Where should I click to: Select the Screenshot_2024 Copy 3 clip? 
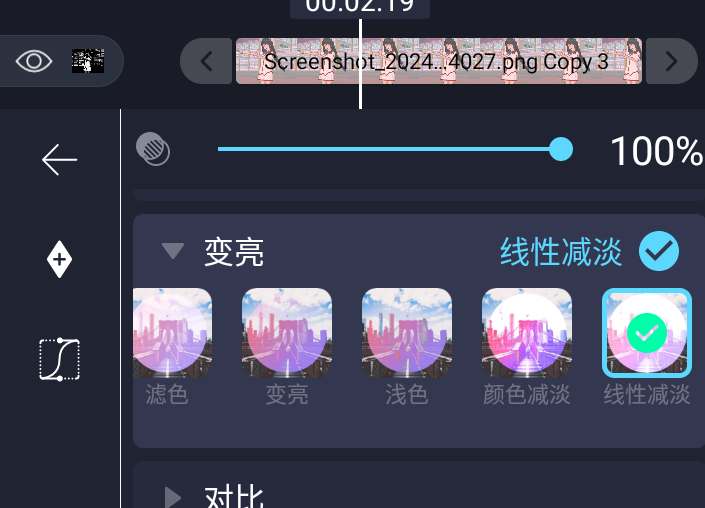click(x=439, y=61)
